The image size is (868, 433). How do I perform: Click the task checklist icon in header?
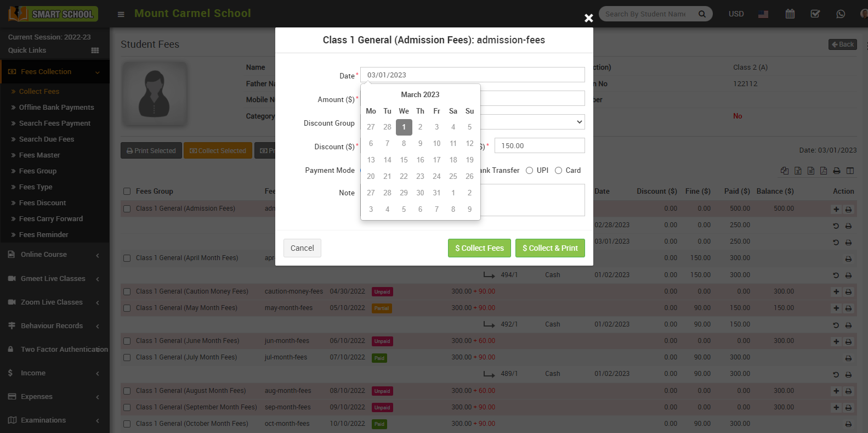coord(815,14)
